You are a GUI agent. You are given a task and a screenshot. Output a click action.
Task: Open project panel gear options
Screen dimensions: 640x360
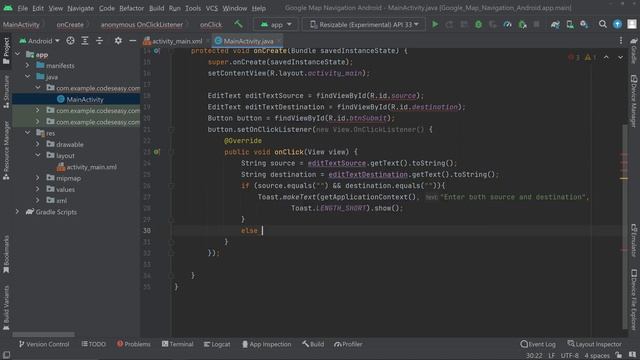[118, 41]
